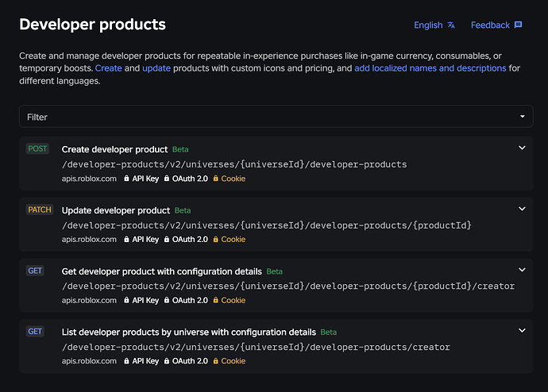This screenshot has height=392, width=548.
Task: Open the Filter dropdown
Action: pos(276,117)
